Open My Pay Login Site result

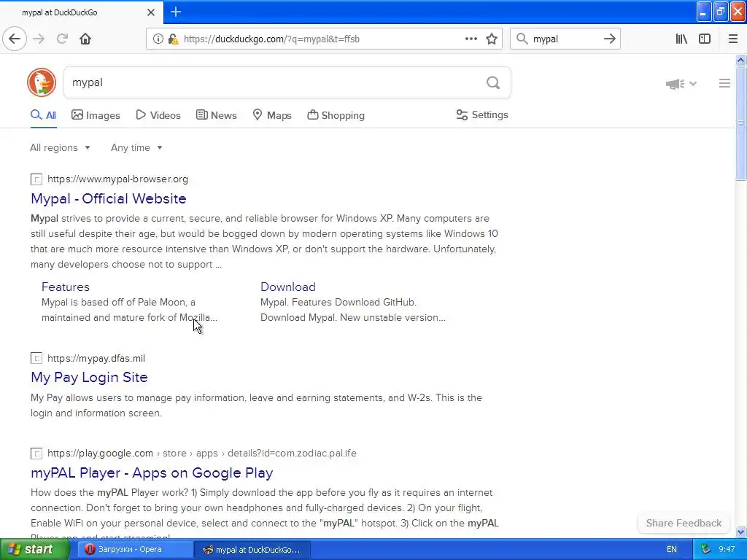tap(89, 377)
